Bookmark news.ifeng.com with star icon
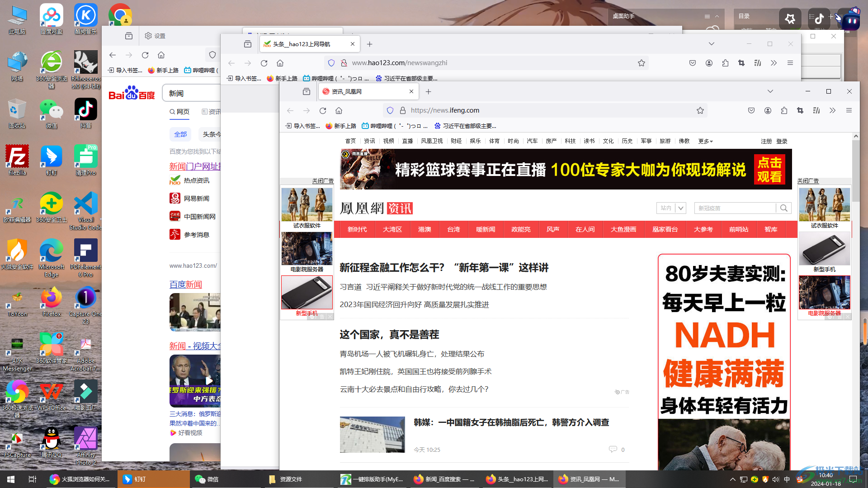Screen dimensions: 868x488 700,111
